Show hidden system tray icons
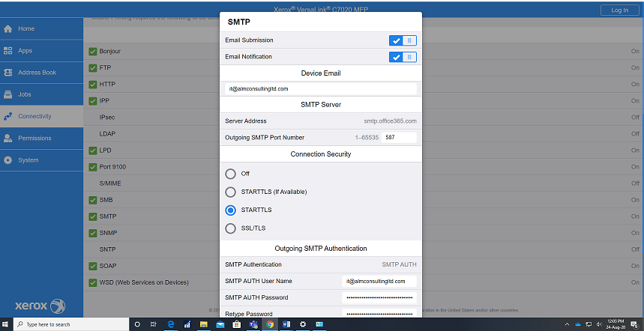 [568, 324]
